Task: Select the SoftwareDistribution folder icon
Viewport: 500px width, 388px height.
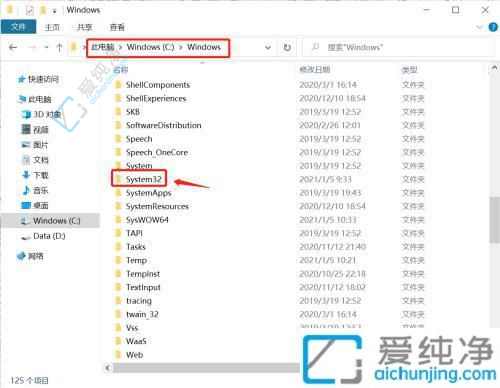Action: pos(118,125)
